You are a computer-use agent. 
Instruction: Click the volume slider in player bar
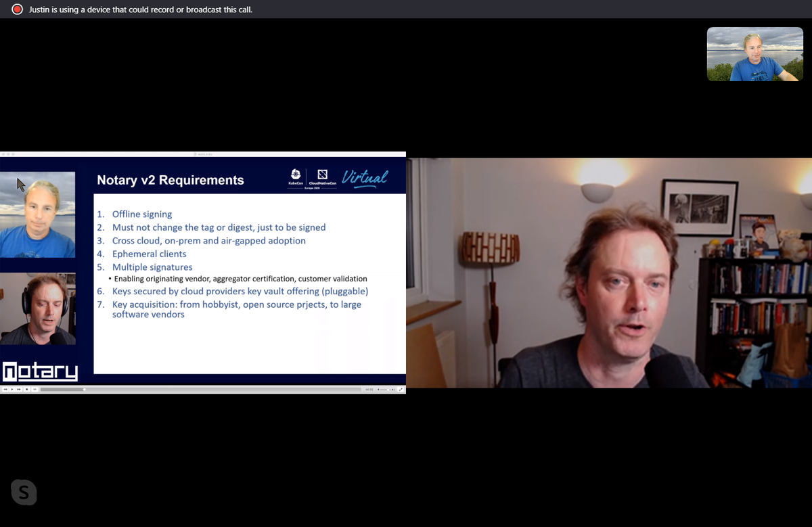(385, 389)
